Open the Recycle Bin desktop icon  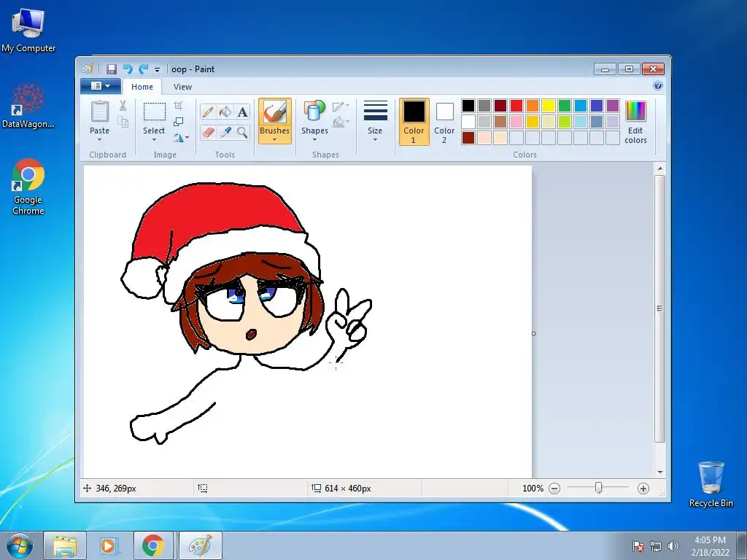711,484
